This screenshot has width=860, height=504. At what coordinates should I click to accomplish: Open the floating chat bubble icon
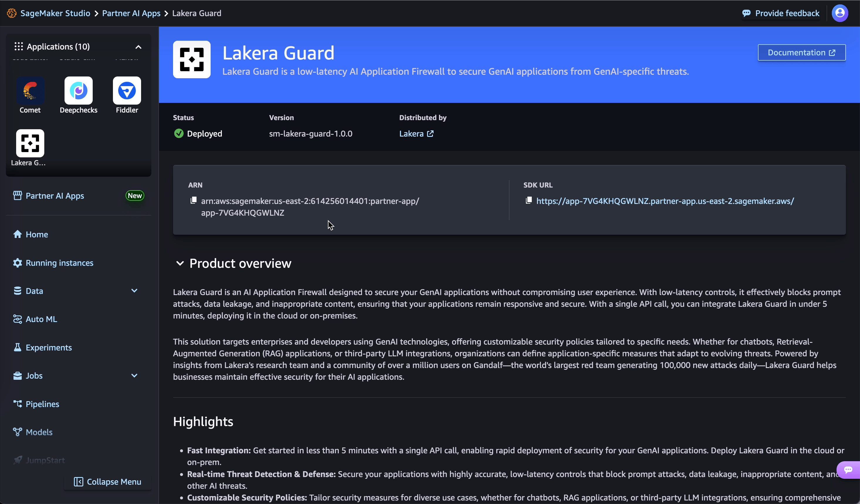(848, 470)
